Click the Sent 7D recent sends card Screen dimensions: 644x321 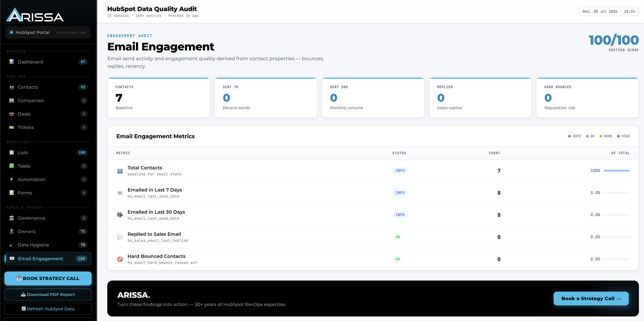pos(266,98)
